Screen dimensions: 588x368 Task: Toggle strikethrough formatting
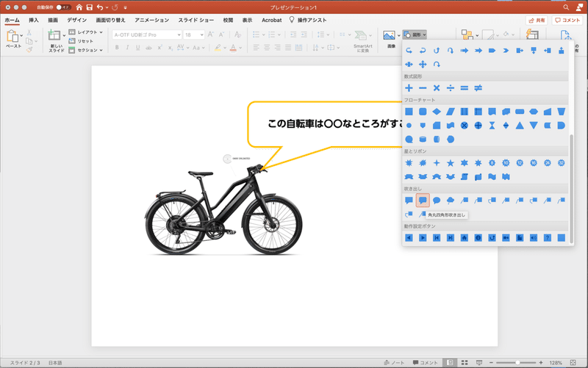click(148, 48)
